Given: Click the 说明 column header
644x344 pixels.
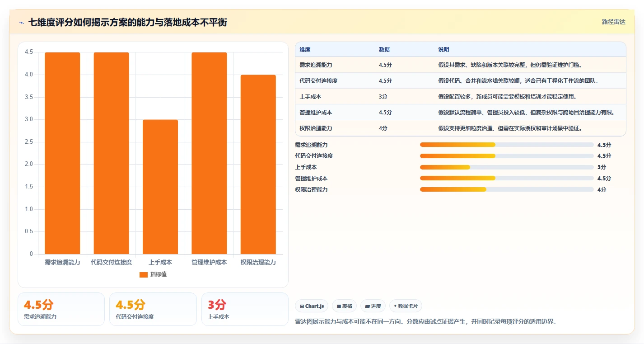Looking at the screenshot, I should tap(443, 50).
